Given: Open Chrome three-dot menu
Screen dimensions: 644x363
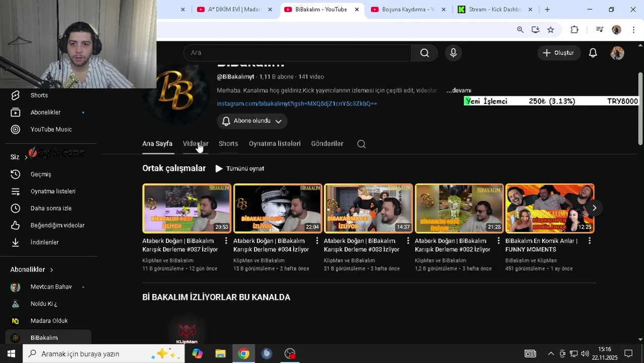Looking at the screenshot, I should (633, 30).
